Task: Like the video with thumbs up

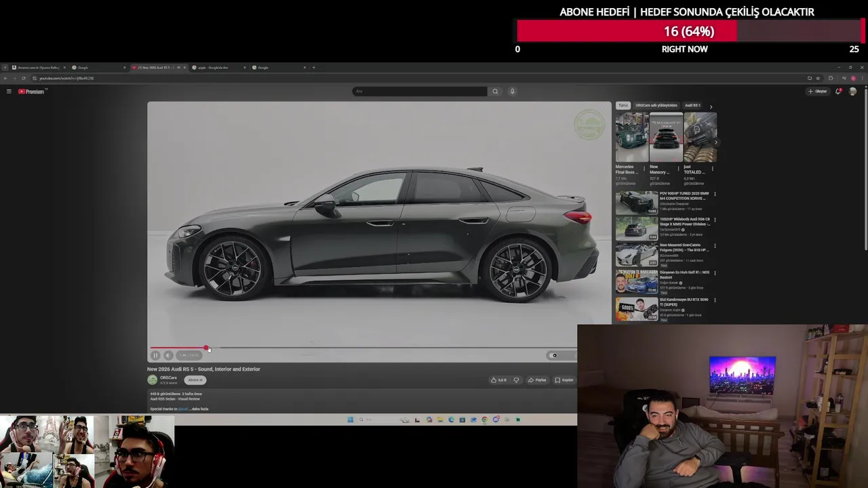Action: tap(498, 380)
